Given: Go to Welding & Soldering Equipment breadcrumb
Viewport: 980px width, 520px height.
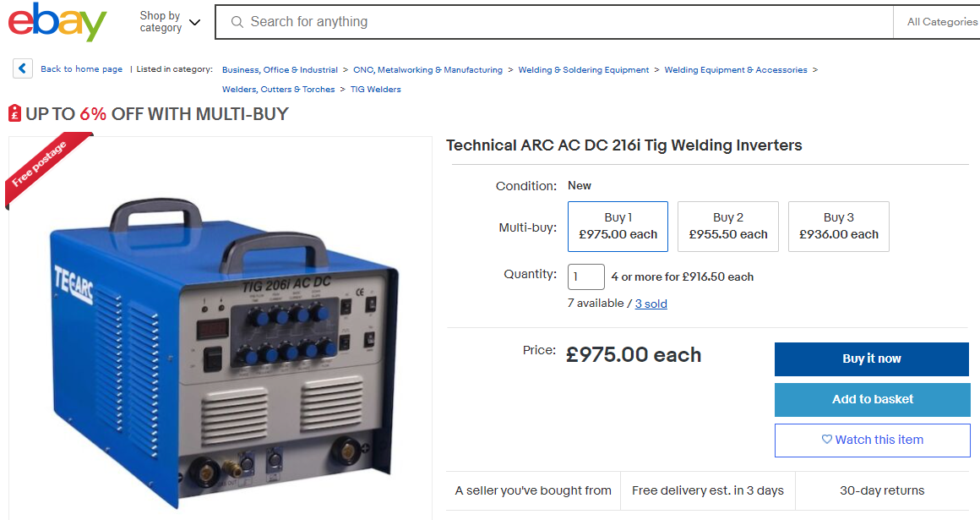Looking at the screenshot, I should [x=584, y=70].
